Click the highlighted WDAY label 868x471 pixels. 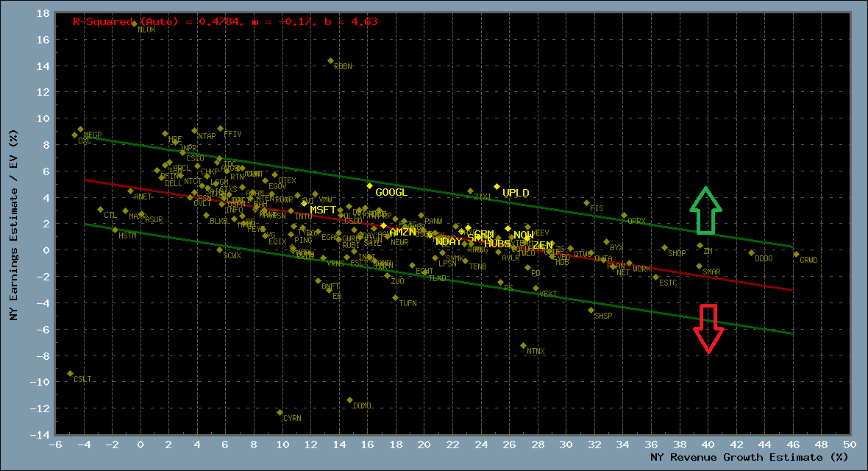tap(449, 242)
